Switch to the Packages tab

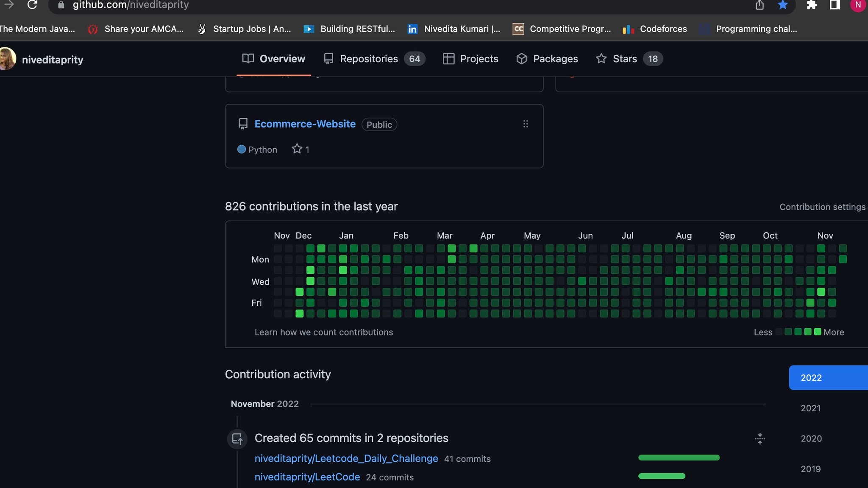tap(547, 59)
